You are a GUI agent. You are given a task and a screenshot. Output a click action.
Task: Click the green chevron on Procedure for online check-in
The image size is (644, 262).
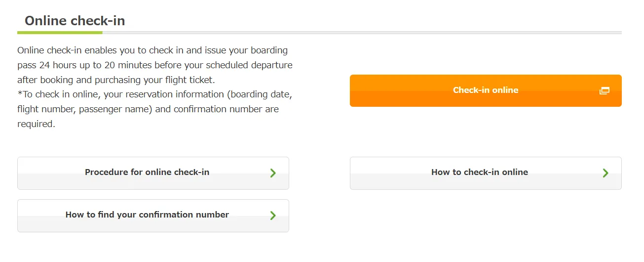[273, 173]
